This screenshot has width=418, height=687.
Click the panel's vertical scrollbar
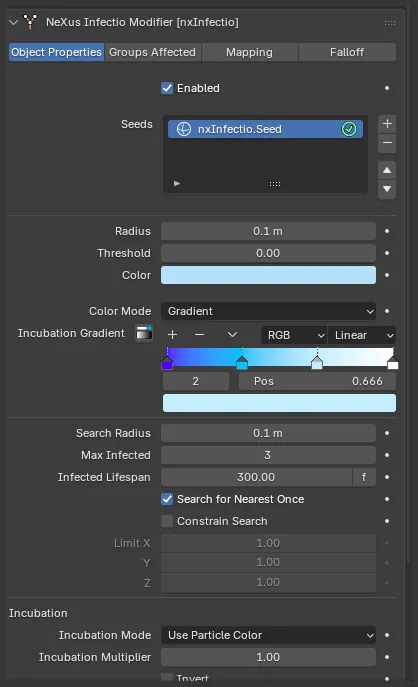pyautogui.click(x=408, y=285)
